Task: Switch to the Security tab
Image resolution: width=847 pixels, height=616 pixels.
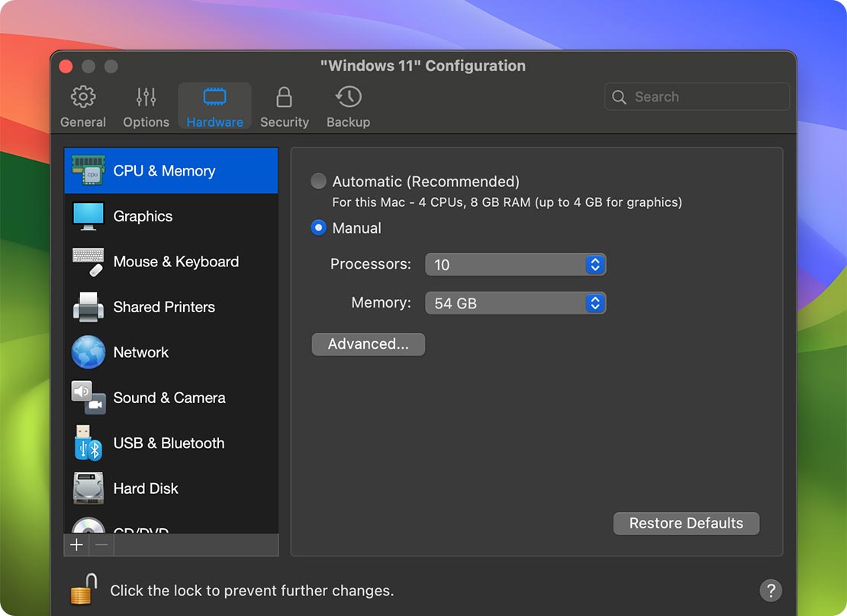Action: point(284,105)
